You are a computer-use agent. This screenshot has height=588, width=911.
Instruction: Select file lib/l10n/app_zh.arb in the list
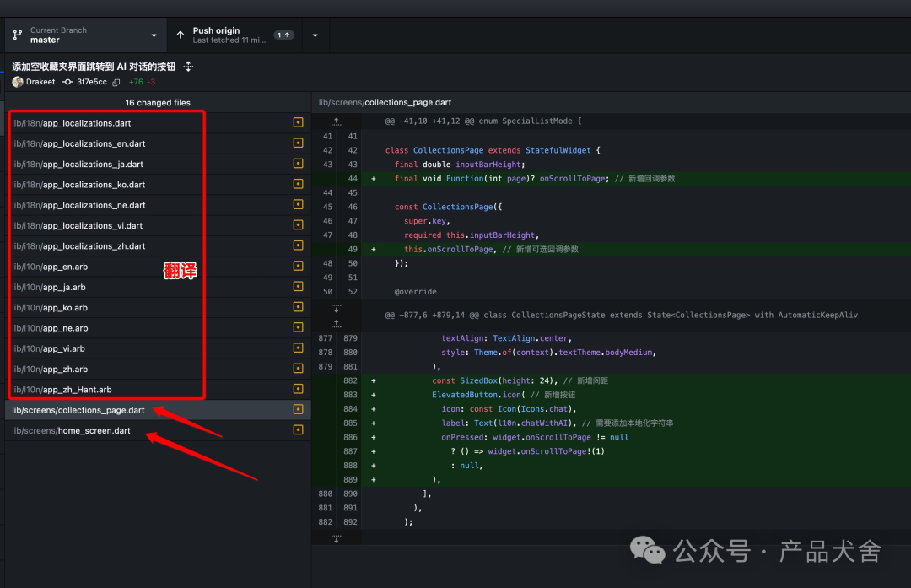click(x=158, y=369)
